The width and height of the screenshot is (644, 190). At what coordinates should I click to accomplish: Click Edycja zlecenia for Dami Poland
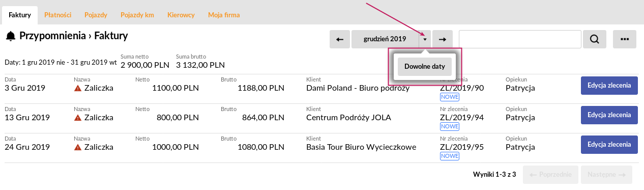click(x=609, y=86)
